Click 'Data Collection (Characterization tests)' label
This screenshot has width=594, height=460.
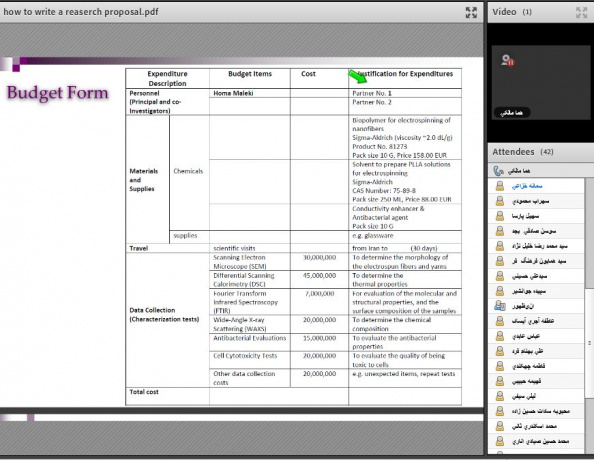click(x=164, y=314)
